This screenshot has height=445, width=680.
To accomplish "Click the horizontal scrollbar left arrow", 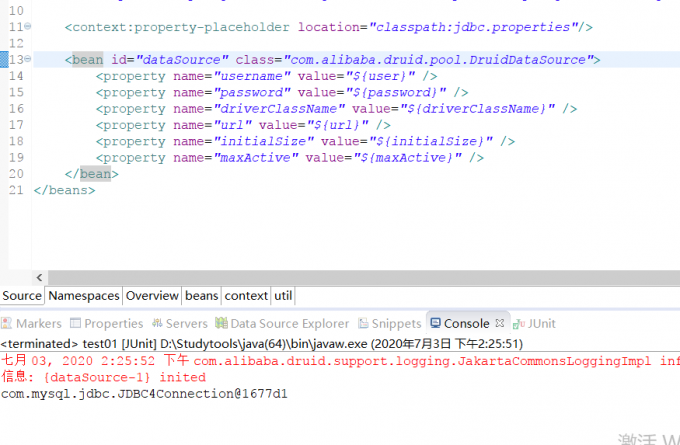I will pyautogui.click(x=39, y=278).
